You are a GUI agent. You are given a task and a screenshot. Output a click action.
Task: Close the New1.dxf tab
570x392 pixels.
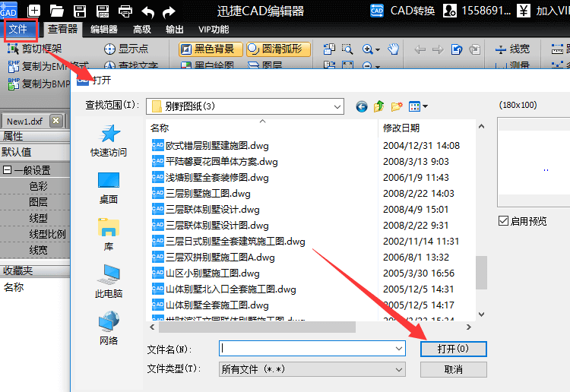pos(56,120)
